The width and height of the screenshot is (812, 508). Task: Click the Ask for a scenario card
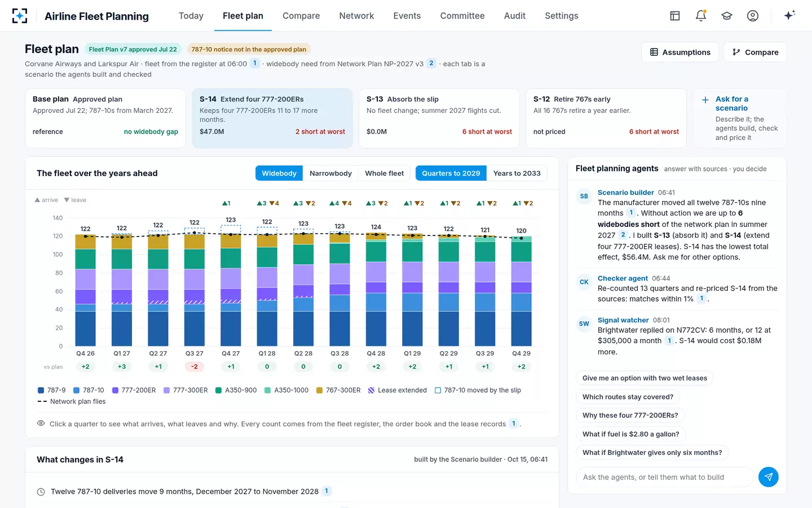click(x=740, y=118)
